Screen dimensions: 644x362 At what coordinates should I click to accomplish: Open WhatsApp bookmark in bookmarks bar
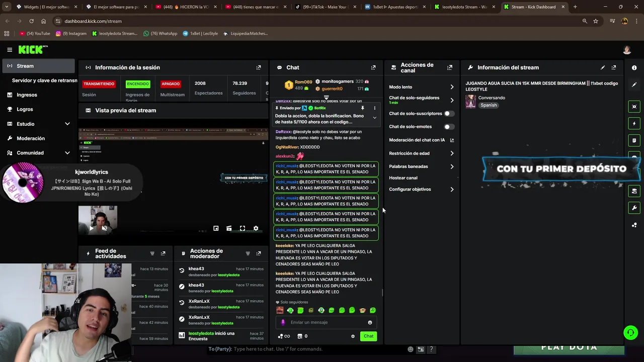160,34
